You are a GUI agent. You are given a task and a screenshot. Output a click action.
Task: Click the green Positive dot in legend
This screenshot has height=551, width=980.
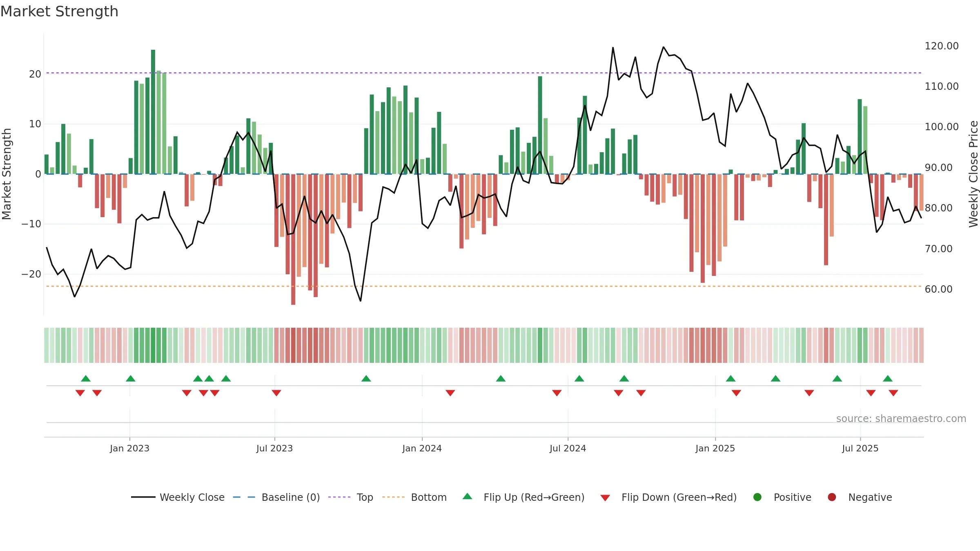point(757,497)
